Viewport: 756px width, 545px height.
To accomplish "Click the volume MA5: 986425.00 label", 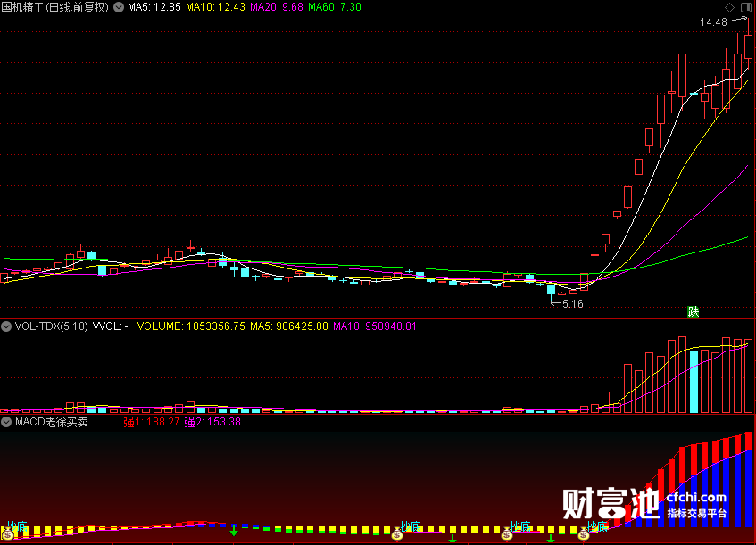I will pos(289,326).
